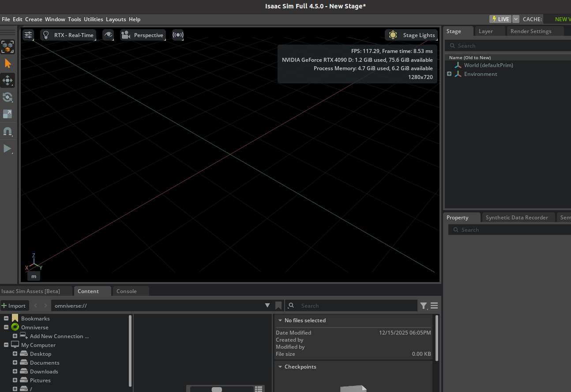571x392 pixels.
Task: Click the bookmark icon in Content path bar
Action: (278, 305)
